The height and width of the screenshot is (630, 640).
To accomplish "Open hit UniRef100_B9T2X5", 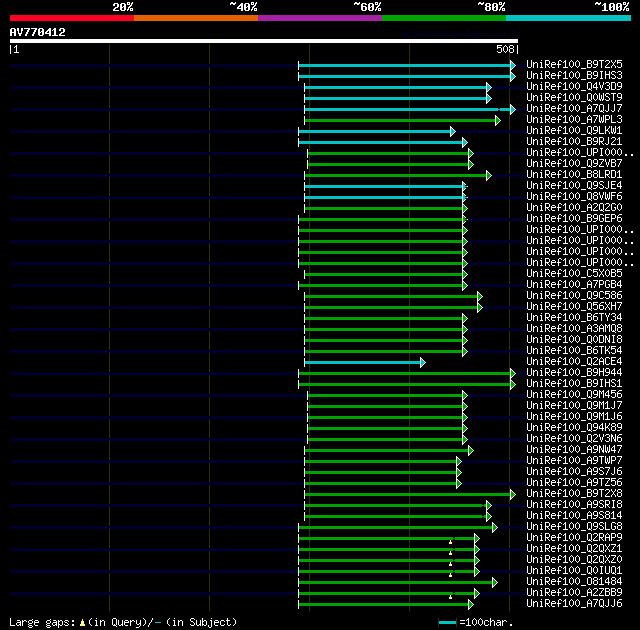I will 574,64.
